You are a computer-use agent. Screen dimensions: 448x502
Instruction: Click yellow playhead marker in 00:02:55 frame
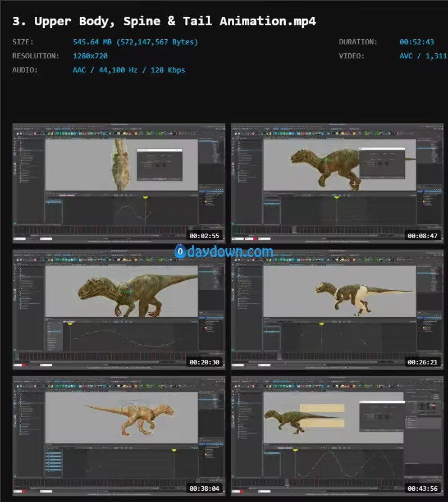tap(145, 198)
